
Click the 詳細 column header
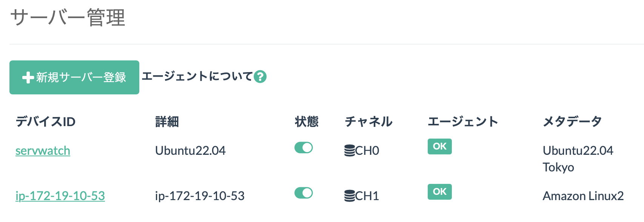[167, 122]
